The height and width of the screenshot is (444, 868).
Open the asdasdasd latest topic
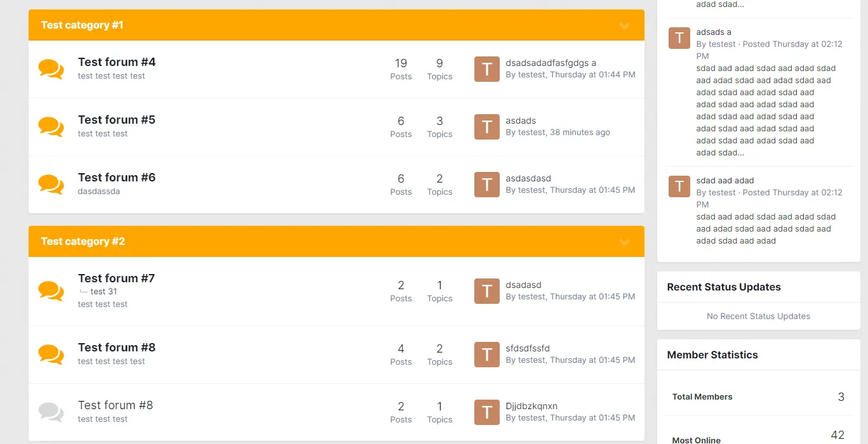point(528,178)
